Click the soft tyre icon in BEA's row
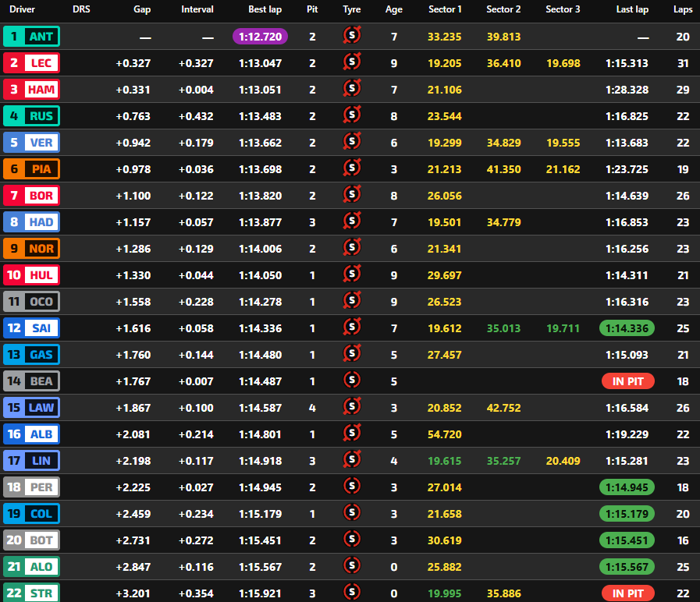 coord(352,381)
